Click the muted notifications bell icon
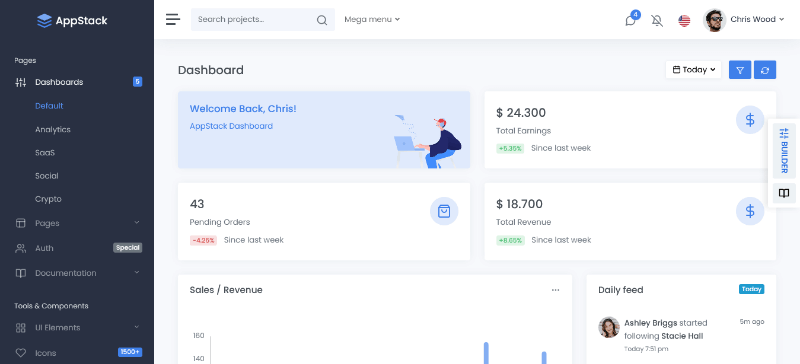 tap(657, 20)
